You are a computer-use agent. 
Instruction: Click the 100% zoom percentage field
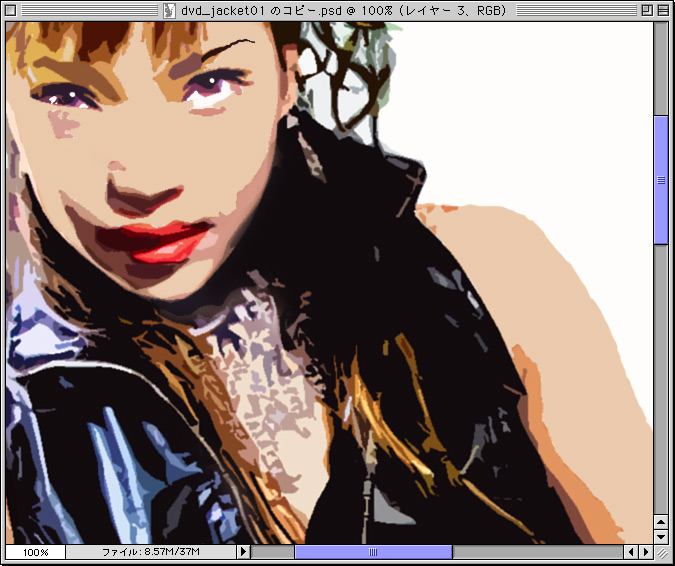click(36, 552)
